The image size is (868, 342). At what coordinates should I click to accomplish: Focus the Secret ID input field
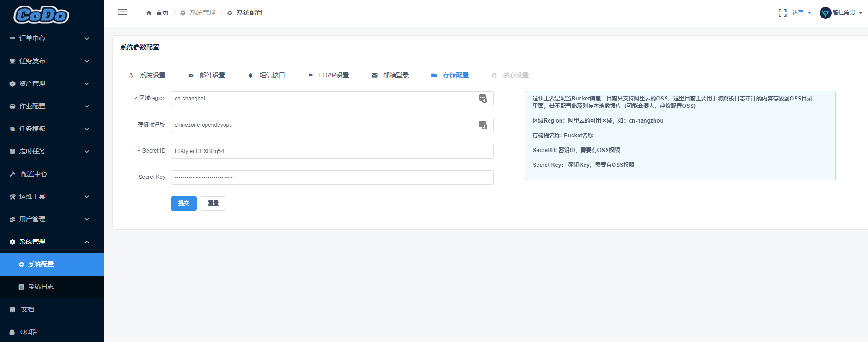[332, 151]
